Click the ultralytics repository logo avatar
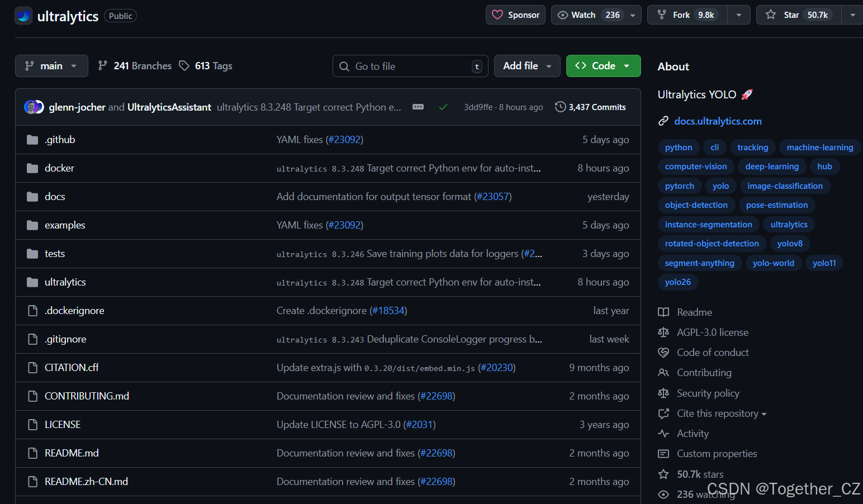863x504 pixels. [23, 16]
